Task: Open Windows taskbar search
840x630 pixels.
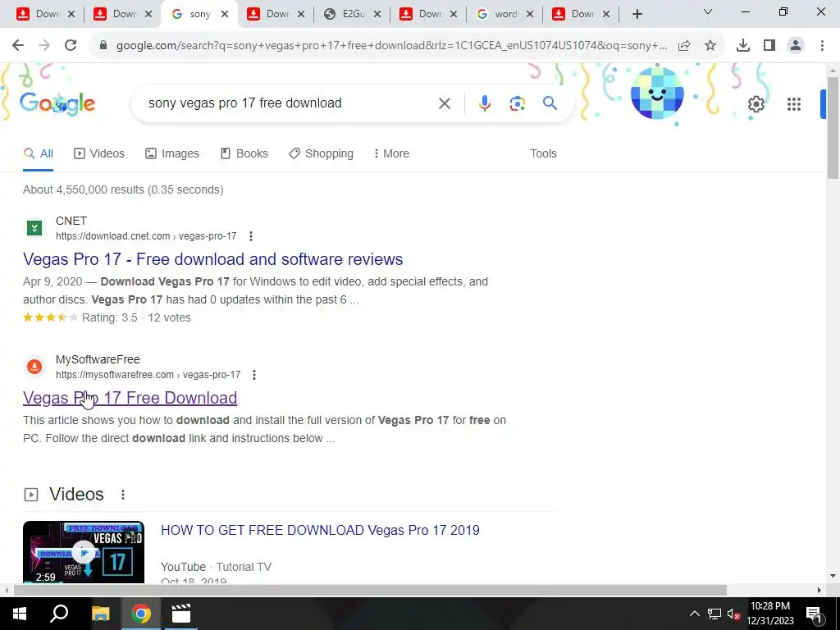Action: click(x=59, y=614)
